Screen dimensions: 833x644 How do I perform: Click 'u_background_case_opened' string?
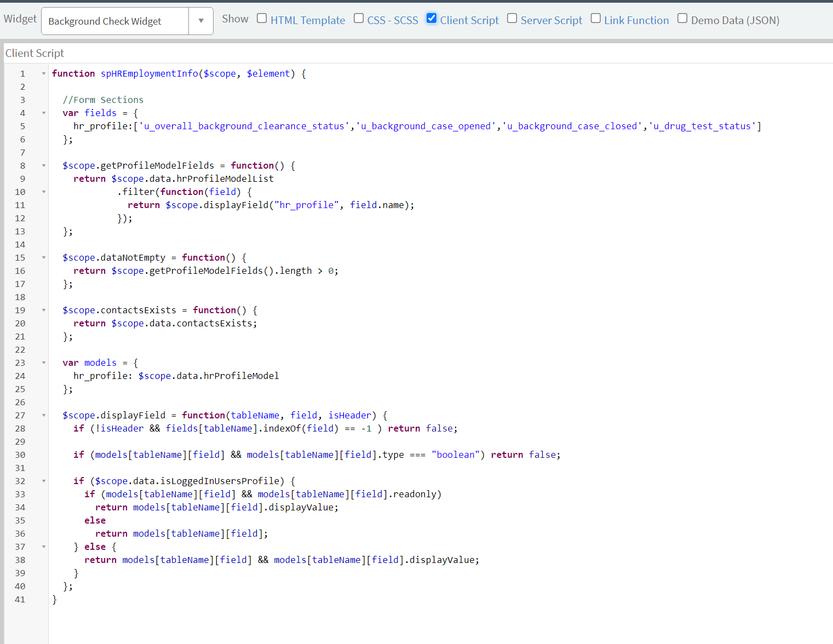(x=426, y=126)
